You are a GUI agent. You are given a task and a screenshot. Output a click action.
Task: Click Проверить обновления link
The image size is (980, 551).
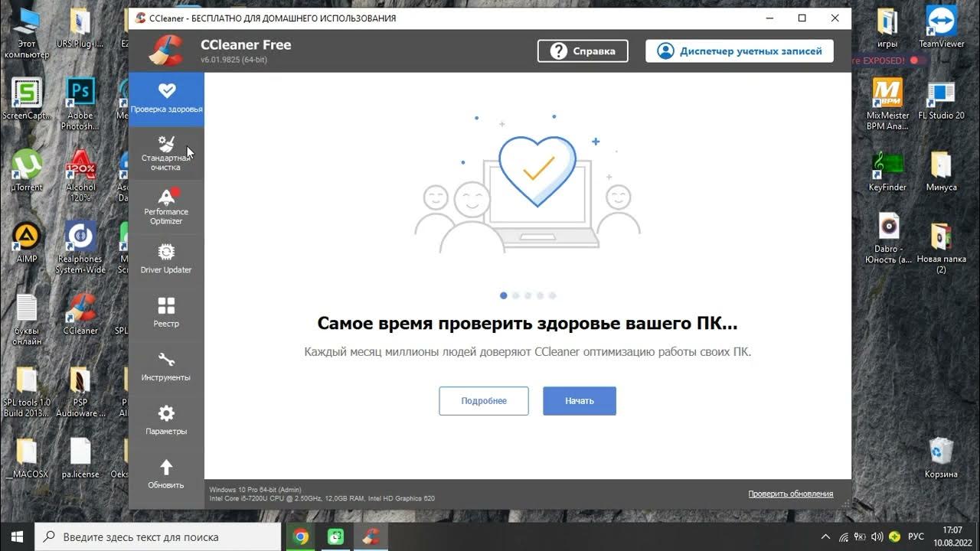click(791, 494)
